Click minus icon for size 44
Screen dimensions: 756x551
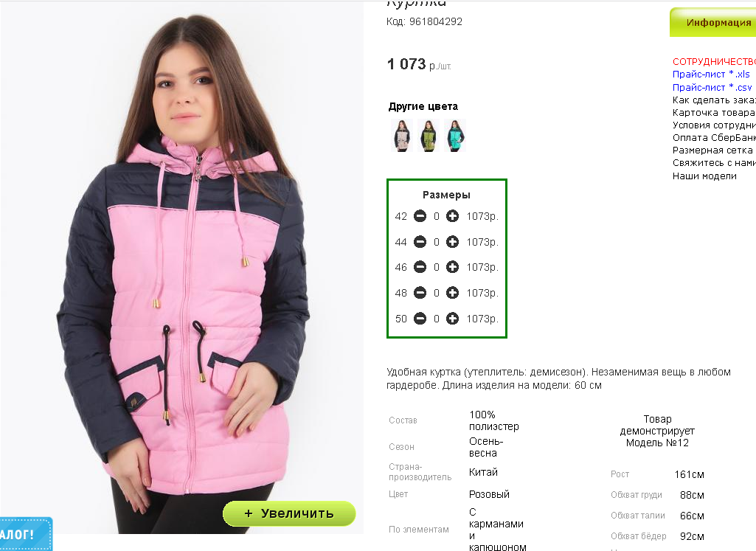tap(420, 241)
